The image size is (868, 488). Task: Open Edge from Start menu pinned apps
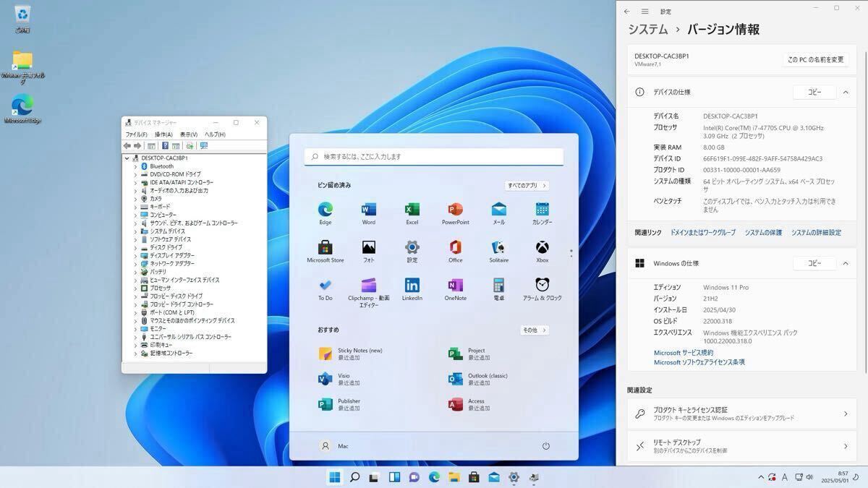[325, 213]
